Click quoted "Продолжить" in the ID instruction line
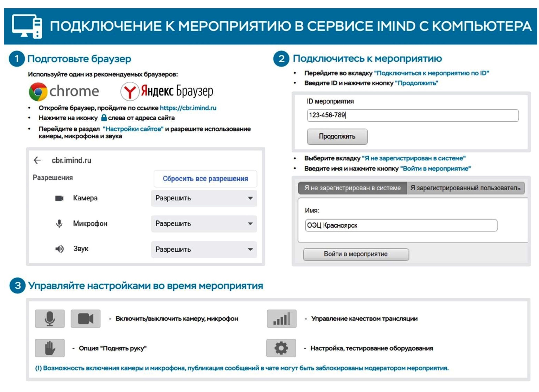 click(x=416, y=83)
